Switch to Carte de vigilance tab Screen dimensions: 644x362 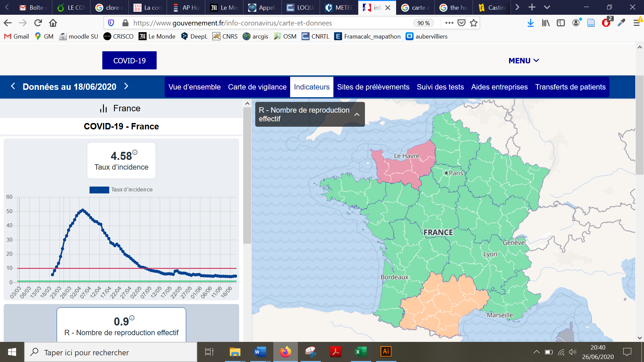tap(257, 87)
